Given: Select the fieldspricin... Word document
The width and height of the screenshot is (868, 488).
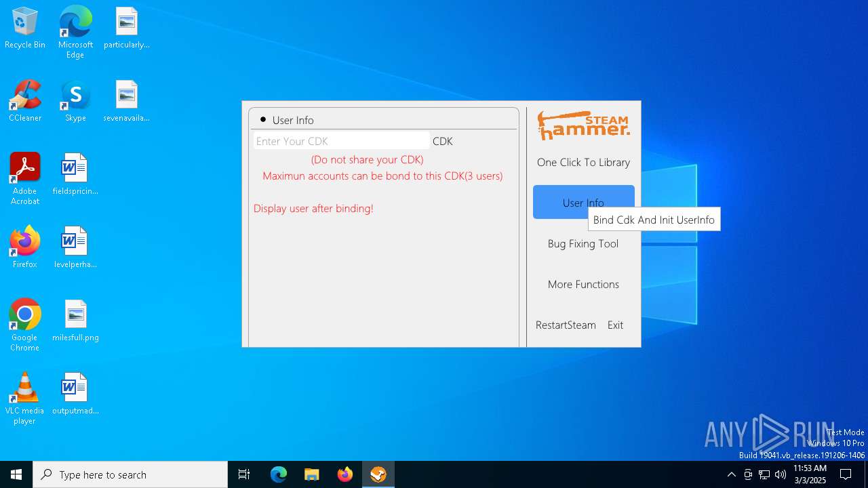Looking at the screenshot, I should (x=75, y=175).
